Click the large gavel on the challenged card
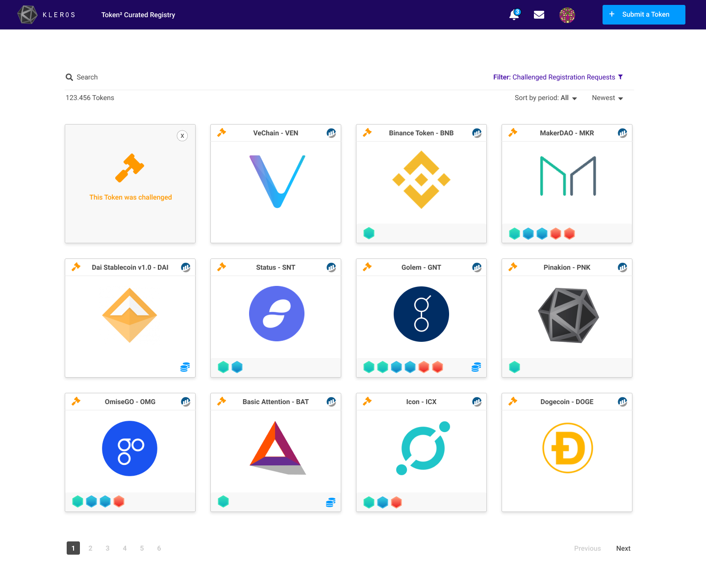Viewport: 706px width, 588px height. coord(130,168)
